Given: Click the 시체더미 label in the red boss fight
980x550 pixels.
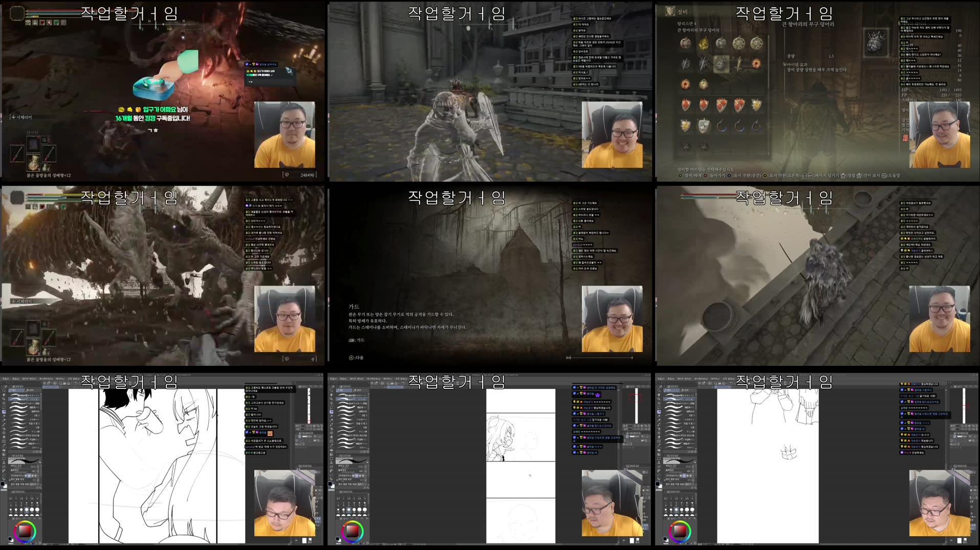Looking at the screenshot, I should tap(22, 117).
